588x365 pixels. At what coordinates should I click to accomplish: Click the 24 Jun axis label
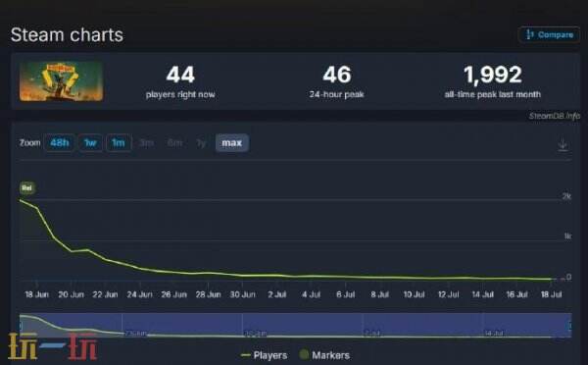(139, 294)
